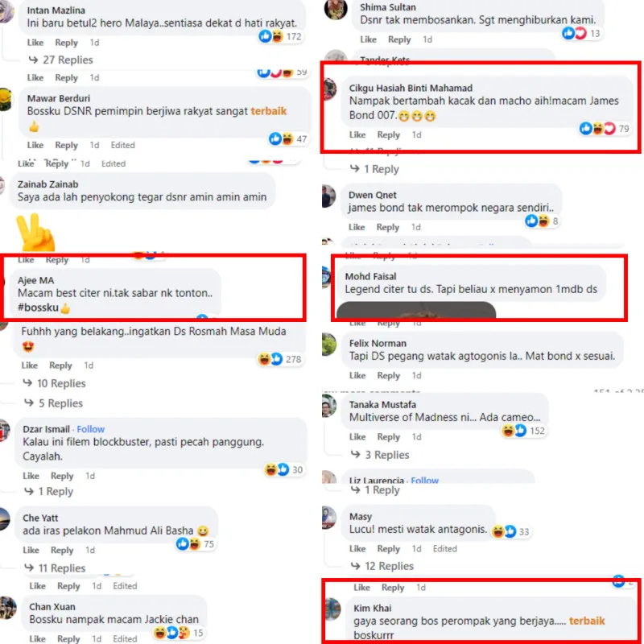Reply to Masy's comment

[x=389, y=549]
